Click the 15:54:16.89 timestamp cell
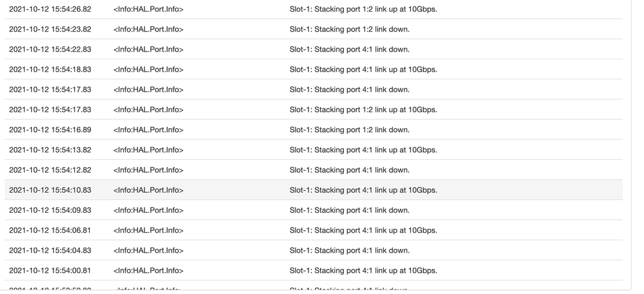644x294 pixels. point(50,130)
